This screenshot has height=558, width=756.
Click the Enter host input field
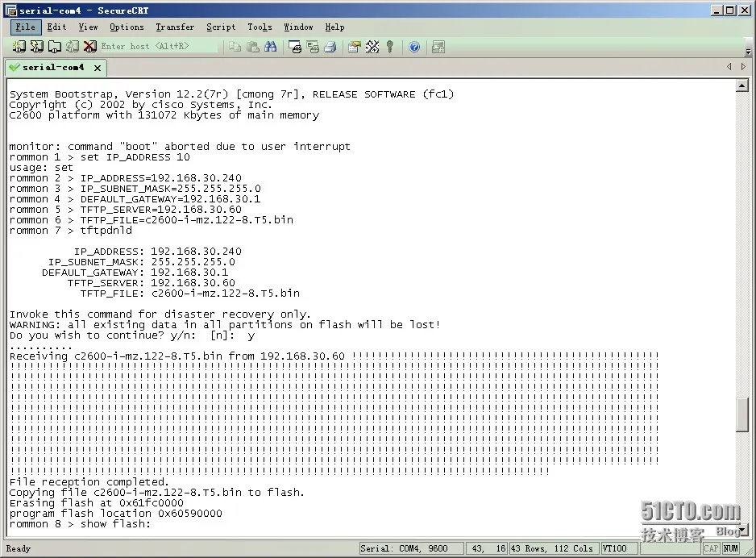[x=159, y=46]
